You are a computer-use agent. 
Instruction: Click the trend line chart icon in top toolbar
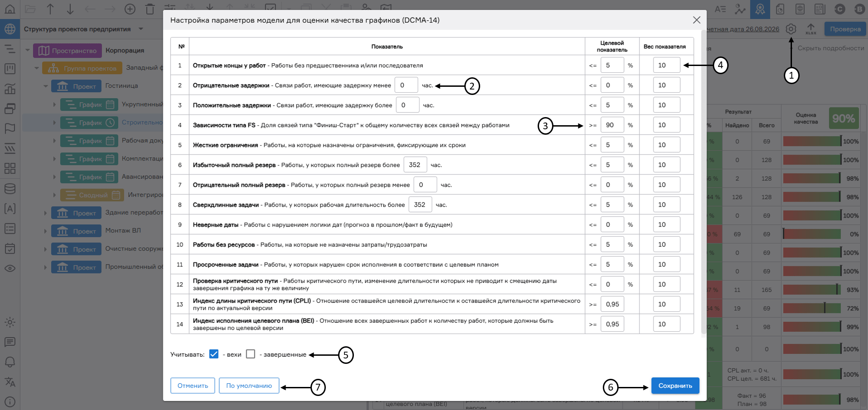click(740, 9)
